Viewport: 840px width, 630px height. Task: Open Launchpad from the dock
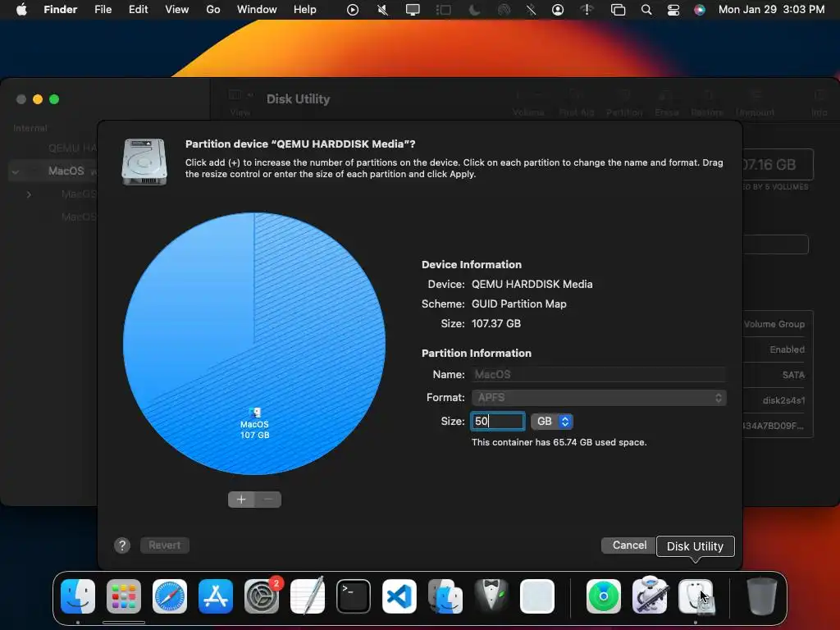point(124,596)
